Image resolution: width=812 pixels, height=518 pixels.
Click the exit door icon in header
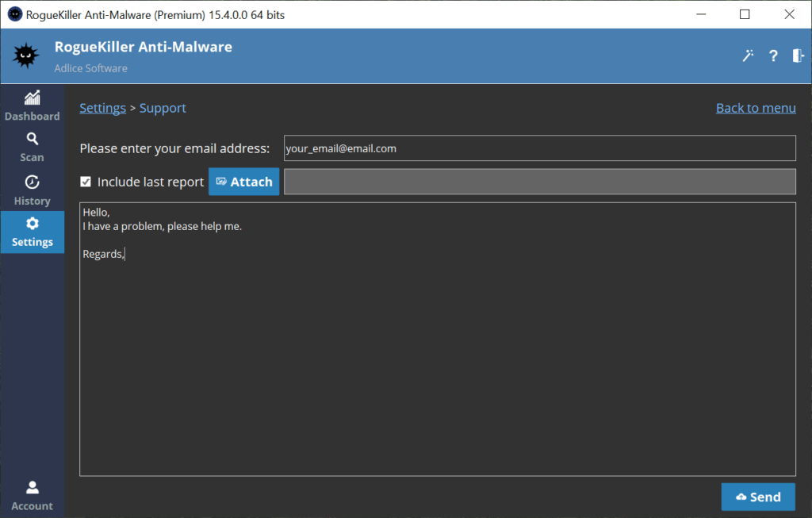pyautogui.click(x=798, y=56)
